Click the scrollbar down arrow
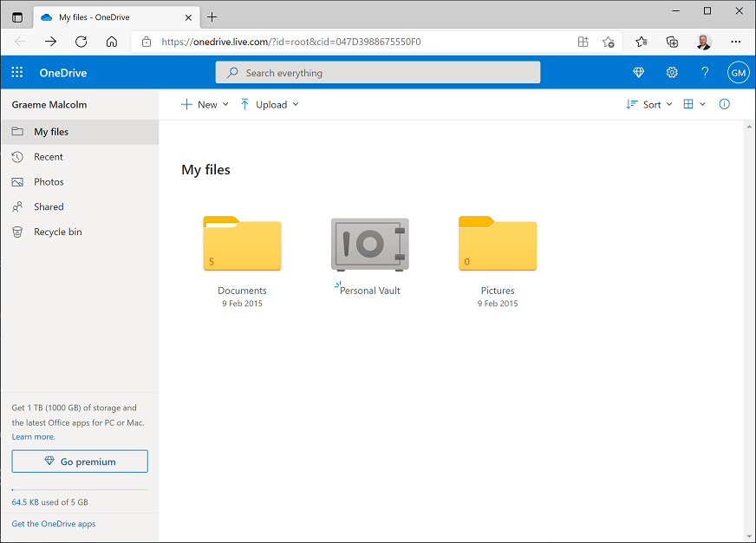The image size is (756, 543). point(749,536)
